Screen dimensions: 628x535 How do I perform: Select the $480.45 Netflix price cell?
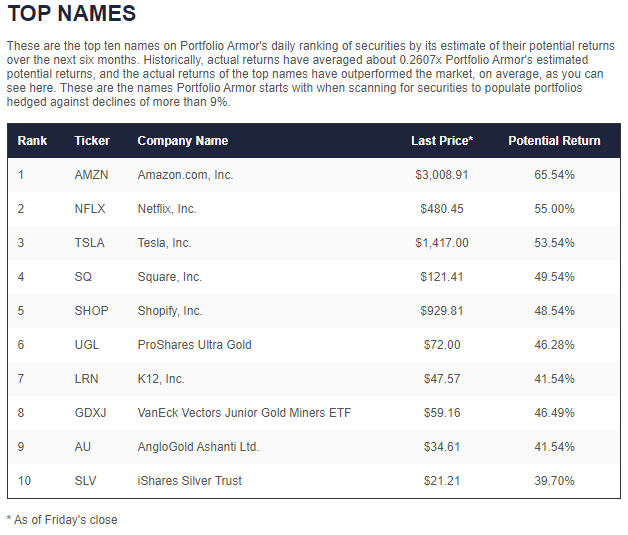[441, 209]
